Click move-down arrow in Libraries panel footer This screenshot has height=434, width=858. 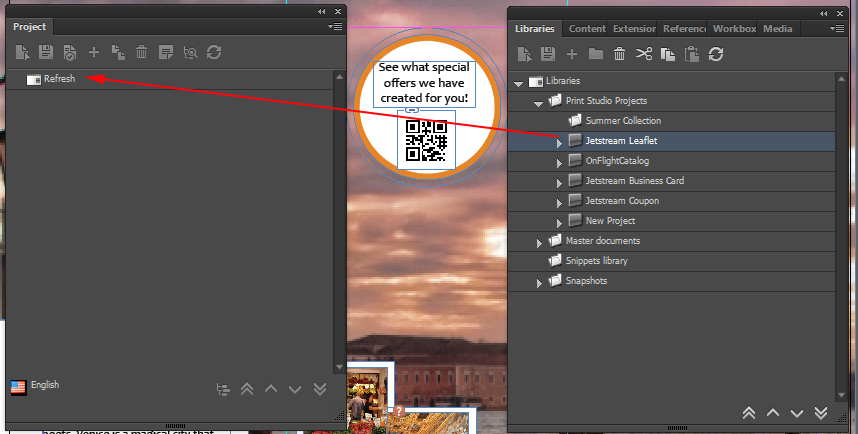[x=797, y=414]
